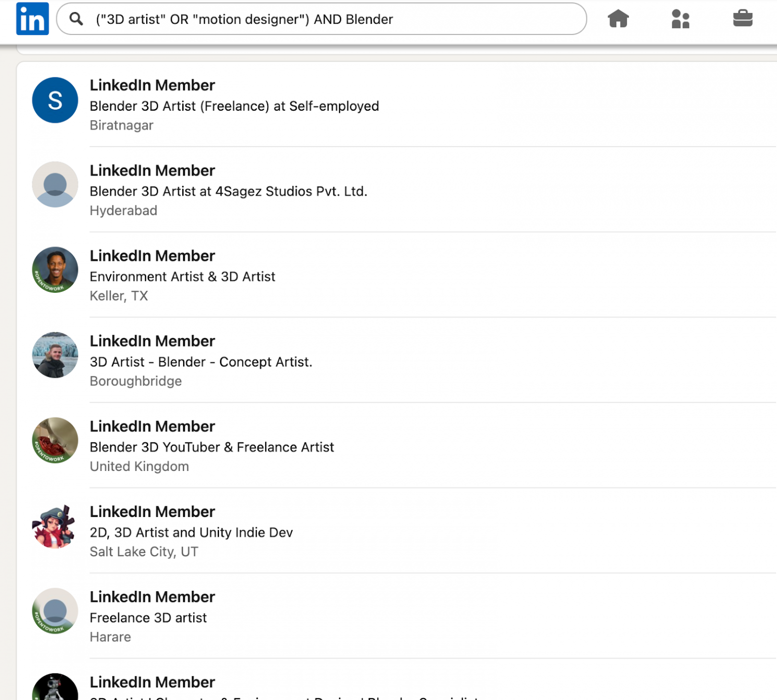Click the search magnifier icon
This screenshot has width=777, height=700.
(77, 19)
